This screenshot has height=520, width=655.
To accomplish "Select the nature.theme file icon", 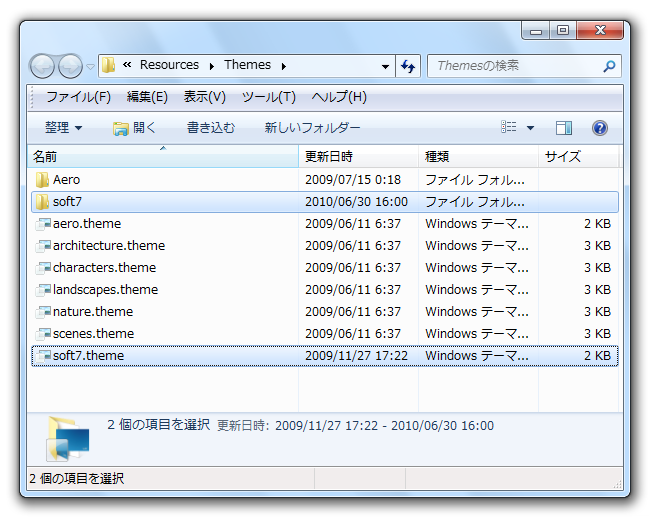I will tap(43, 312).
